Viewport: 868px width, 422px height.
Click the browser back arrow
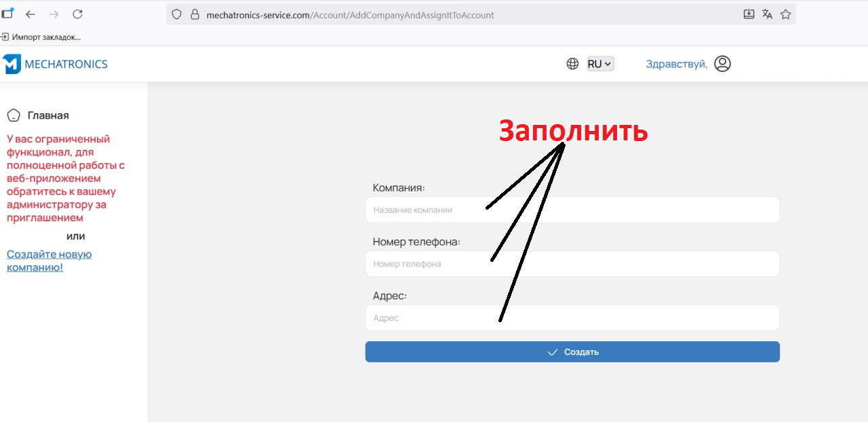tap(31, 14)
